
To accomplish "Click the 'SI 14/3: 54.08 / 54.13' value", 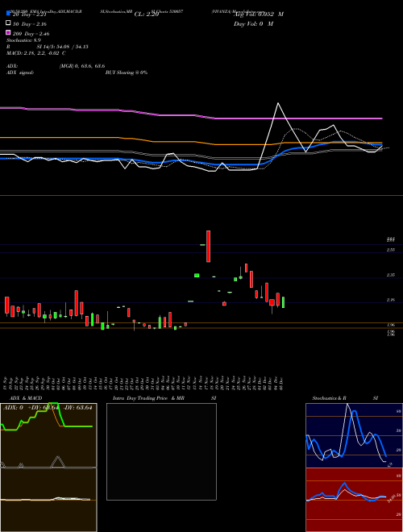I will (x=62, y=47).
